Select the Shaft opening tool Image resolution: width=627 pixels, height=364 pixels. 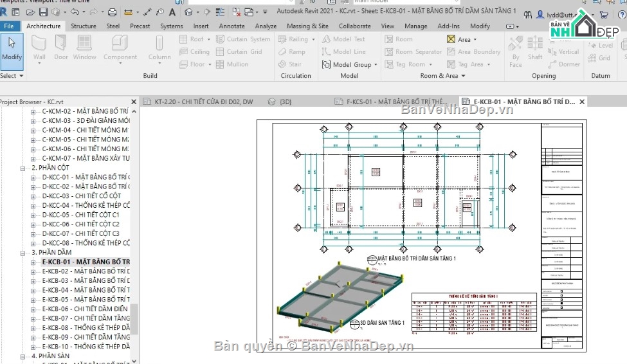tap(534, 48)
